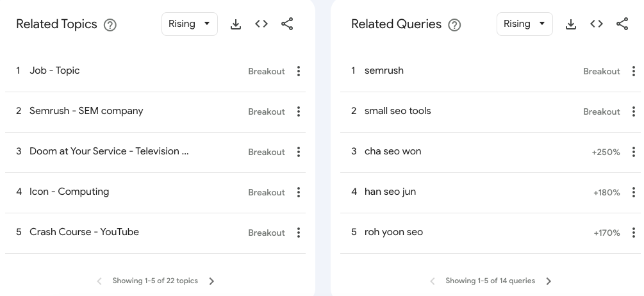
Task: Select roh yoon seo query
Action: point(490,233)
